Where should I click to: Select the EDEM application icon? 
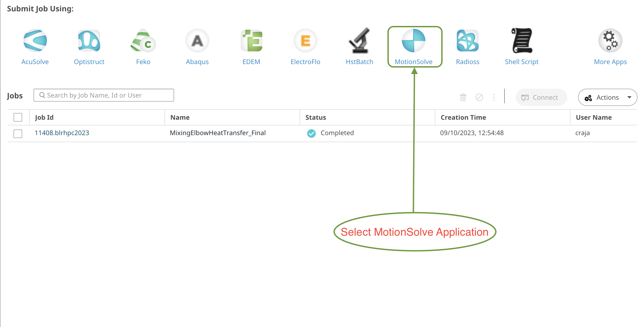(251, 41)
